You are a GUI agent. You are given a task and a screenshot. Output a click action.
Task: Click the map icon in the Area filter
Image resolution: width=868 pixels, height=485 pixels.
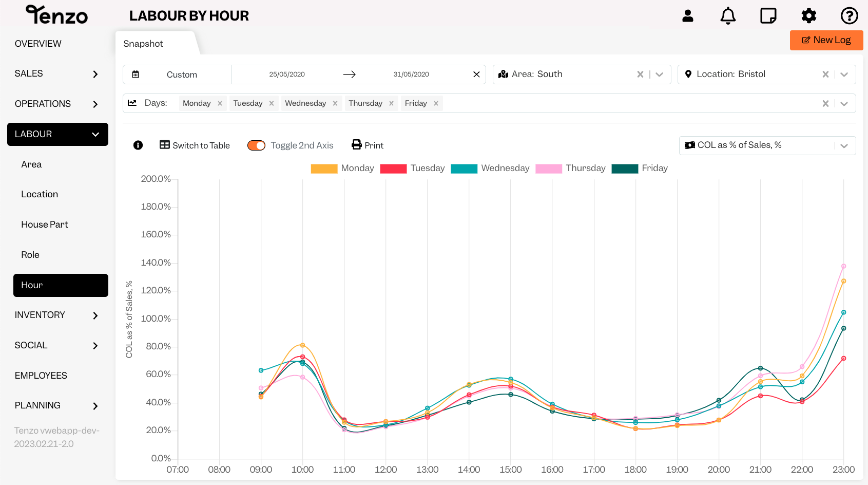click(x=503, y=74)
